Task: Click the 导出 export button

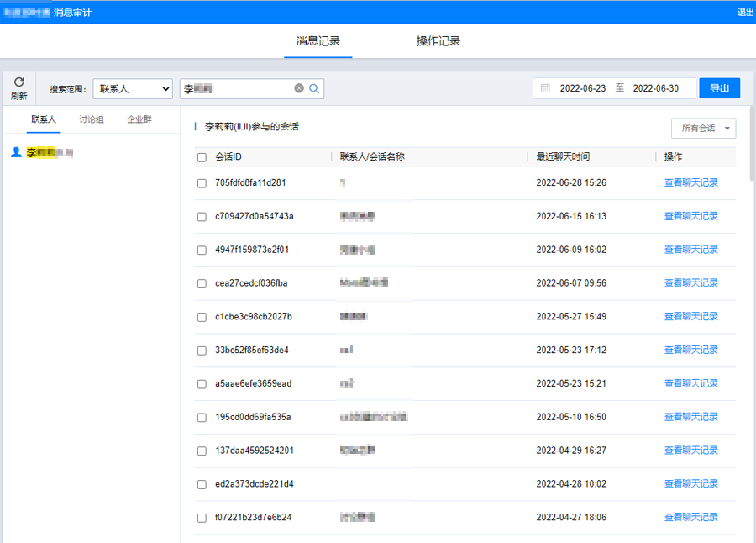Action: 718,87
